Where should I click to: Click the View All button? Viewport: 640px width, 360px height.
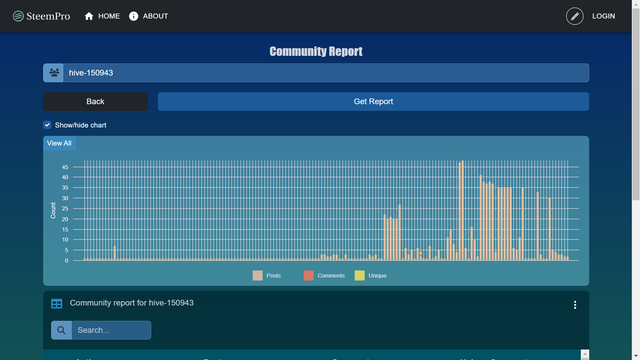[59, 143]
